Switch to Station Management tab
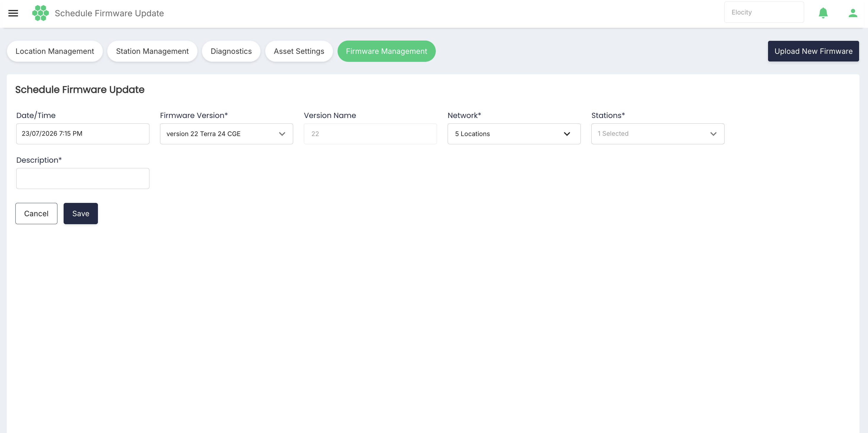Image resolution: width=868 pixels, height=433 pixels. [x=152, y=51]
